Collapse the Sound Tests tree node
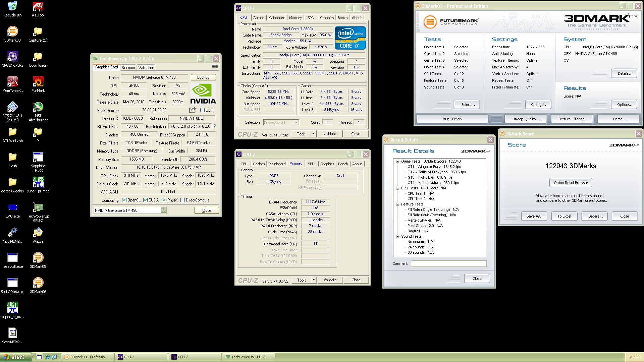The image size is (644, 362). 397,237
